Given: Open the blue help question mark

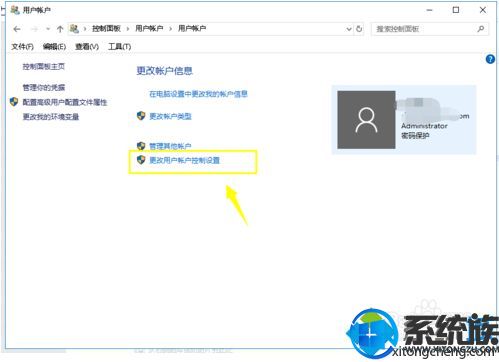Looking at the screenshot, I should [490, 59].
